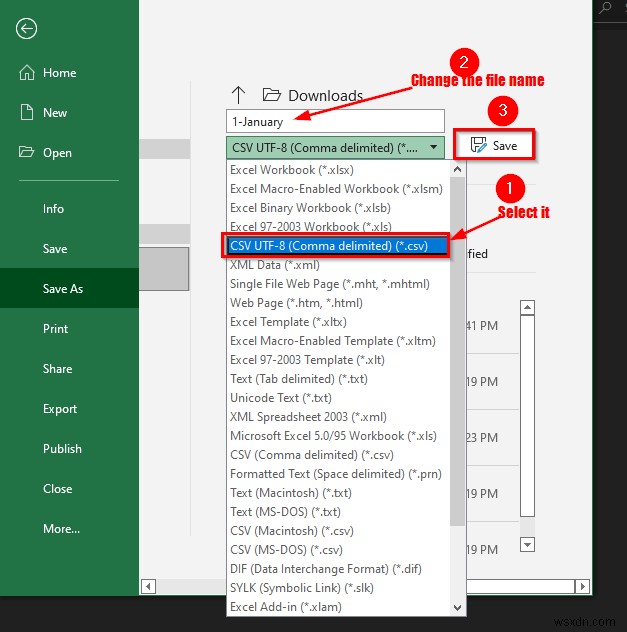The height and width of the screenshot is (632, 627).
Task: Click the file name field '1-January'
Action: [335, 121]
